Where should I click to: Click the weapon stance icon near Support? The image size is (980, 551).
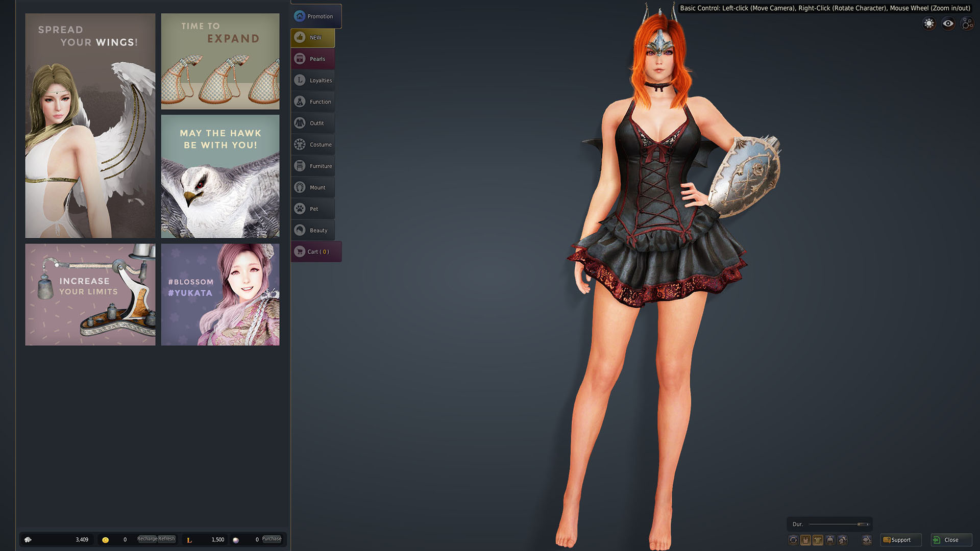(x=867, y=540)
